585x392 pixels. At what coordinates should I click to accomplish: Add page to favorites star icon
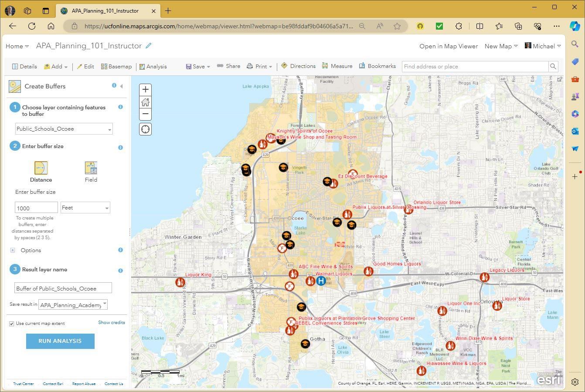tap(397, 26)
